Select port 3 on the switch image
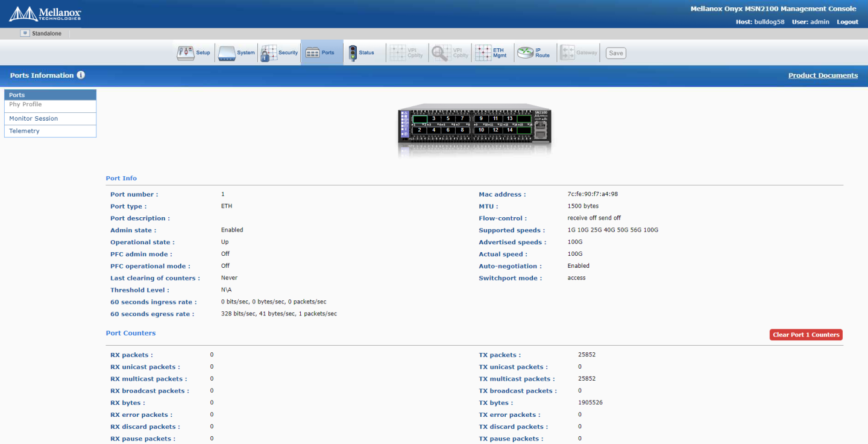 click(433, 119)
